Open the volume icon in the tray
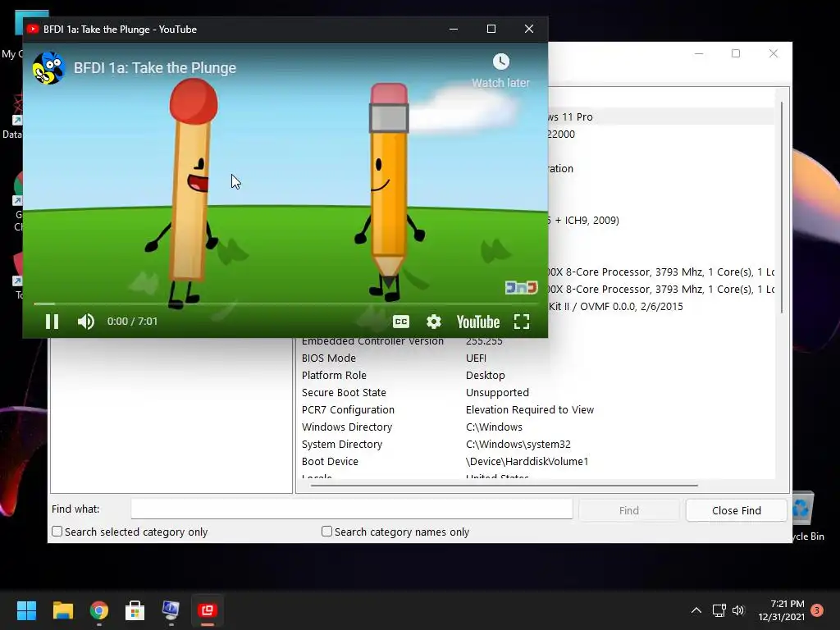 [738, 610]
